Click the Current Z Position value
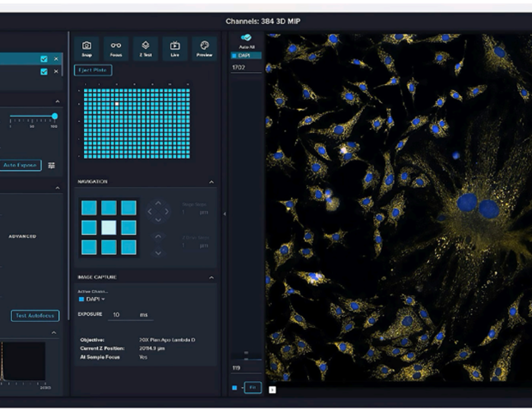 [x=152, y=348]
